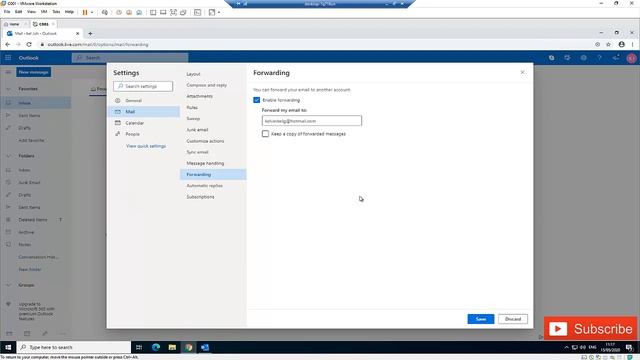Image resolution: width=640 pixels, height=360 pixels.
Task: Enter VMware full screen mode icon
Action: coord(173,12)
